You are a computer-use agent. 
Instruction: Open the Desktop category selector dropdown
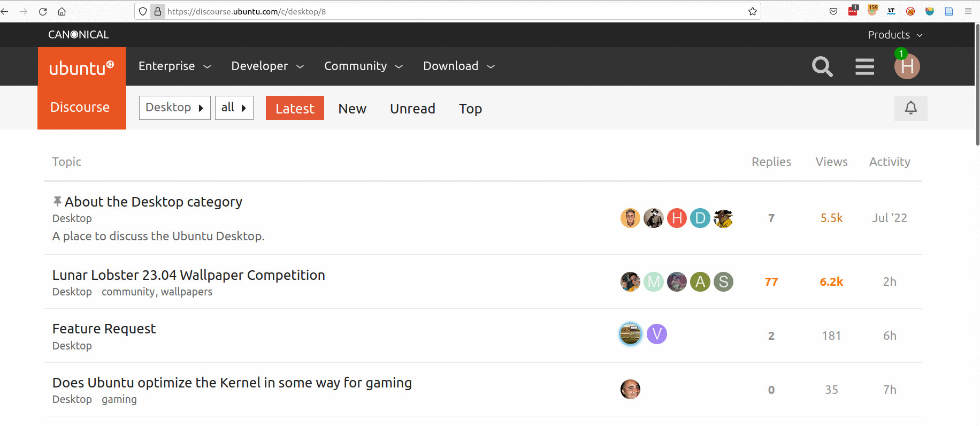[x=175, y=108]
